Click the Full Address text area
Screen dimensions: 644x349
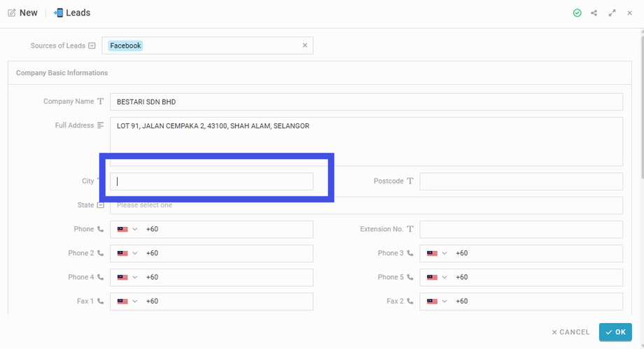point(366,142)
